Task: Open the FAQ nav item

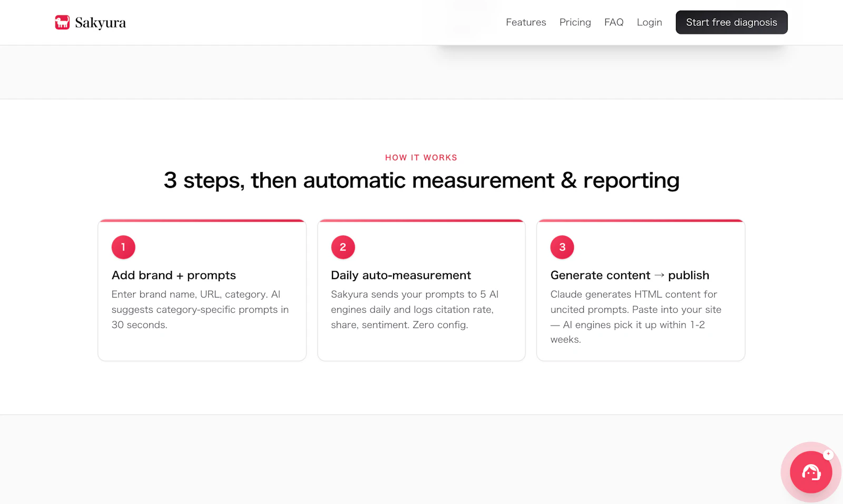Action: [x=614, y=22]
